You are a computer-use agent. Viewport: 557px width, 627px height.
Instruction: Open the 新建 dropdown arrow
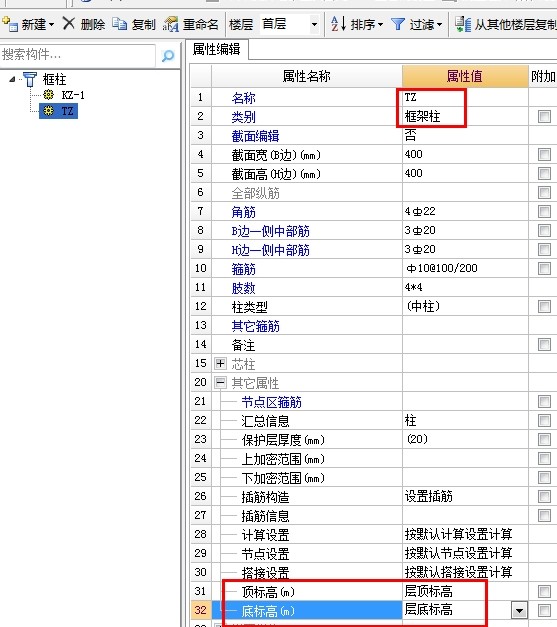pos(51,25)
